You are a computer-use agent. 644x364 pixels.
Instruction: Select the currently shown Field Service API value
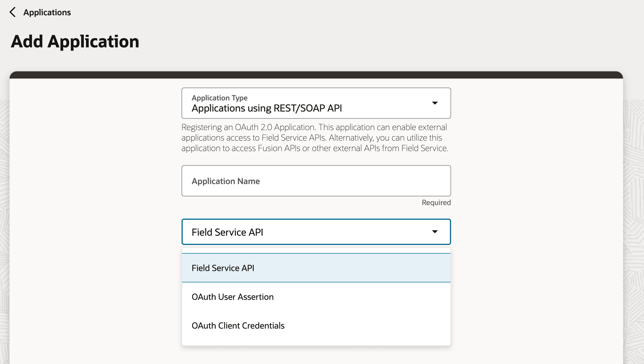click(x=228, y=232)
